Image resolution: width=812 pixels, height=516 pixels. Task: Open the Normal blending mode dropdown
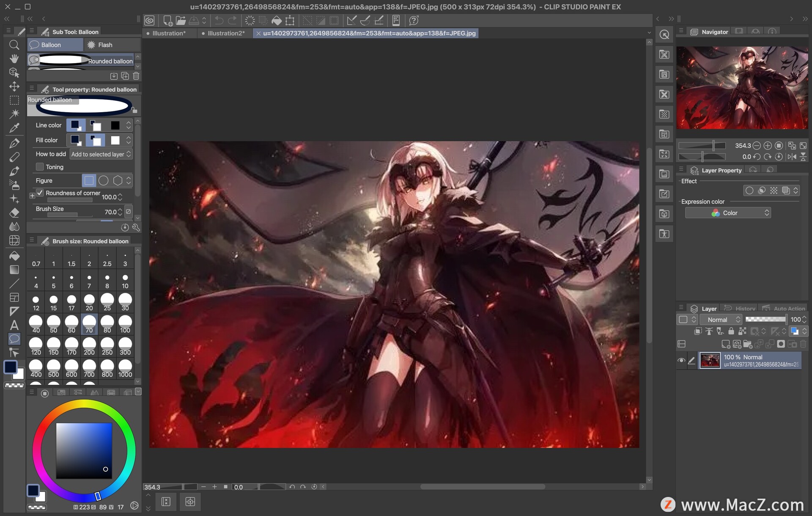point(721,320)
